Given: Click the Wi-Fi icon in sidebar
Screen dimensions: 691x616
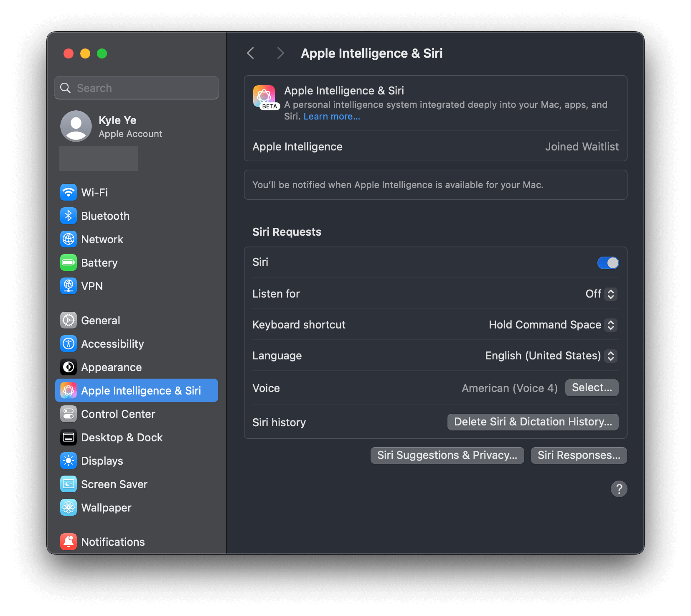Looking at the screenshot, I should [69, 192].
